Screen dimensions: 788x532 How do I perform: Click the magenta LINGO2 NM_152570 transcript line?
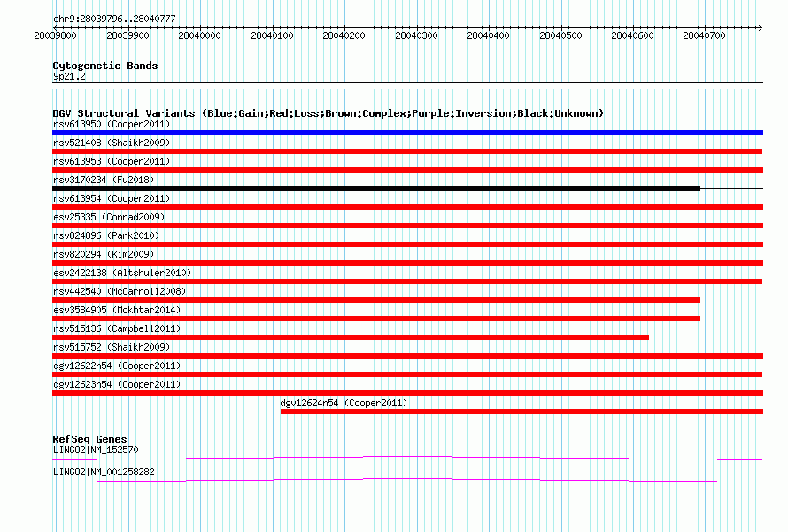(x=407, y=459)
